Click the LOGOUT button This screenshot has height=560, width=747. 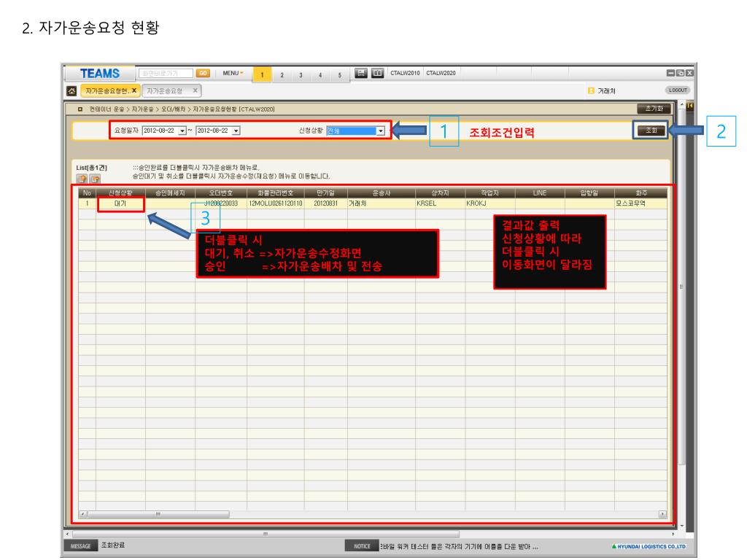678,90
